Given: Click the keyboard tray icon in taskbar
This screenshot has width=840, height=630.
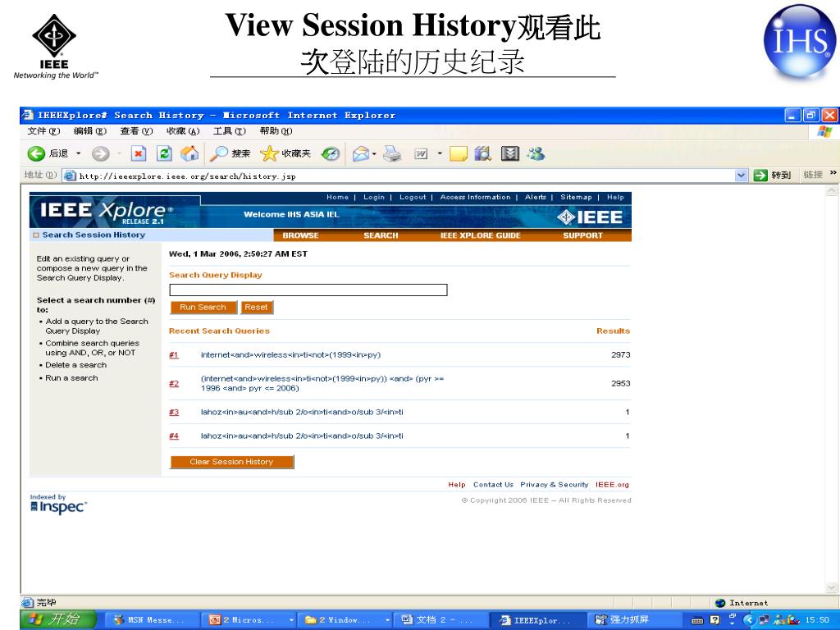Looking at the screenshot, I should (697, 620).
